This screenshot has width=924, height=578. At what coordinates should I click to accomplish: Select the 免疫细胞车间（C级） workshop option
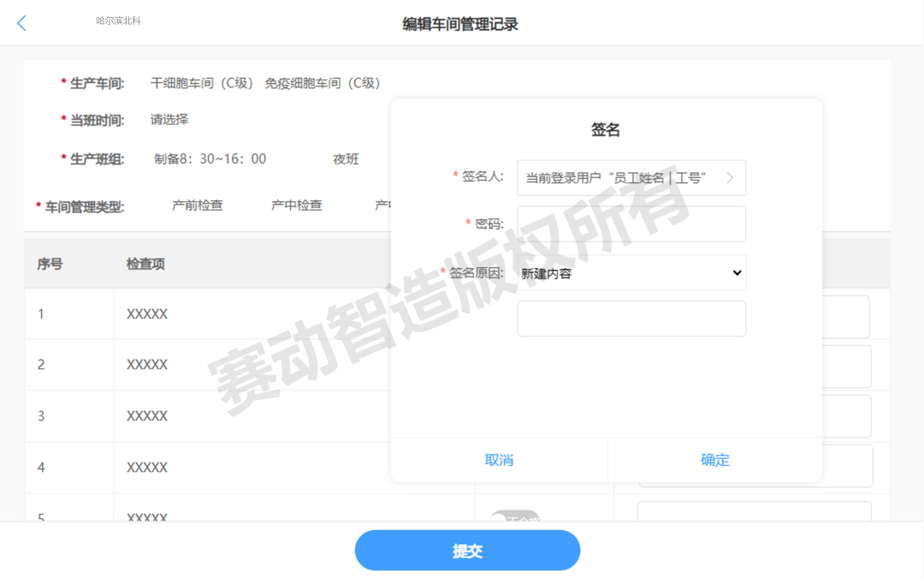pyautogui.click(x=323, y=83)
